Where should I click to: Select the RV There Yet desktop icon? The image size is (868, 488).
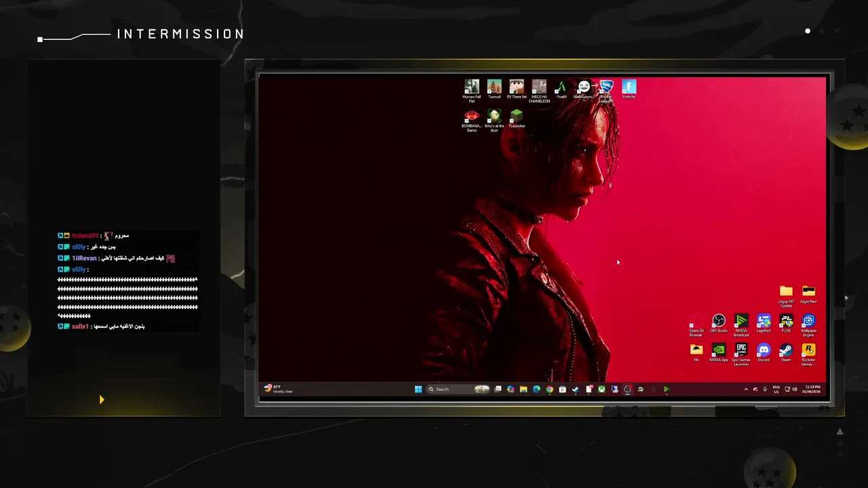(517, 89)
